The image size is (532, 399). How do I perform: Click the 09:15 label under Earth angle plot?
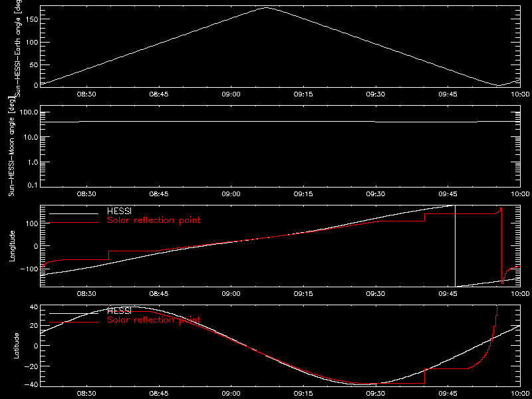click(x=303, y=94)
